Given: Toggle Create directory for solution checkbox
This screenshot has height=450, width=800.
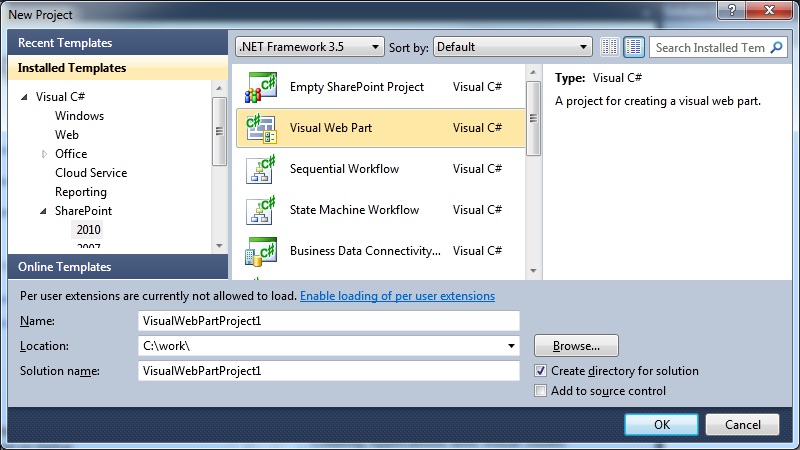Looking at the screenshot, I should (x=540, y=371).
